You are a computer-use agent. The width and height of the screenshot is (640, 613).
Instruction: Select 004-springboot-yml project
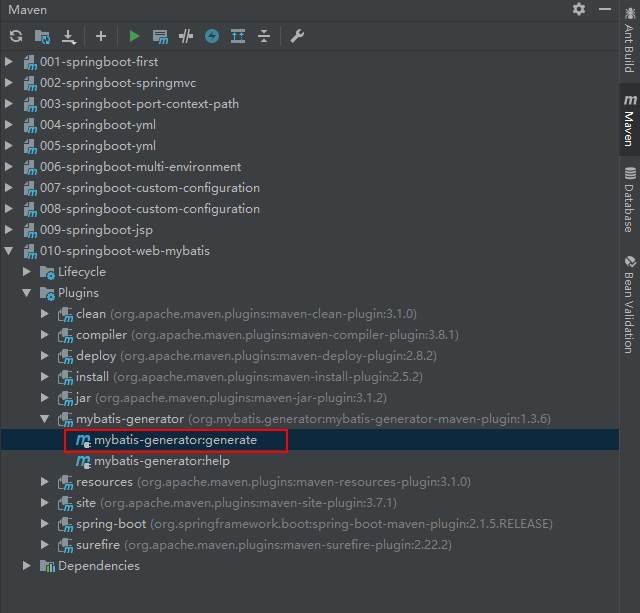pos(98,124)
